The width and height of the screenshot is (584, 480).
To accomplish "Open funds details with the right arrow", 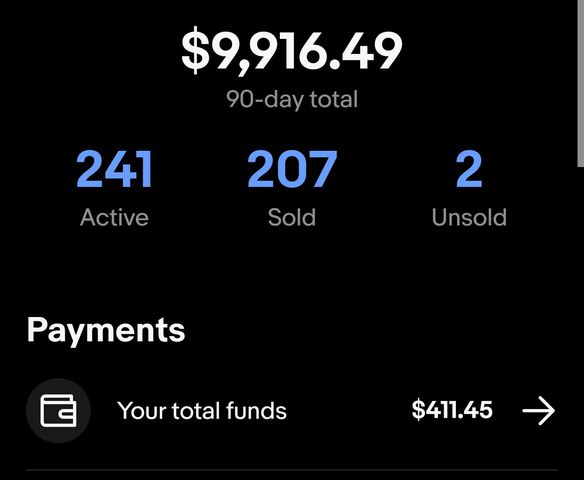I will pos(539,411).
